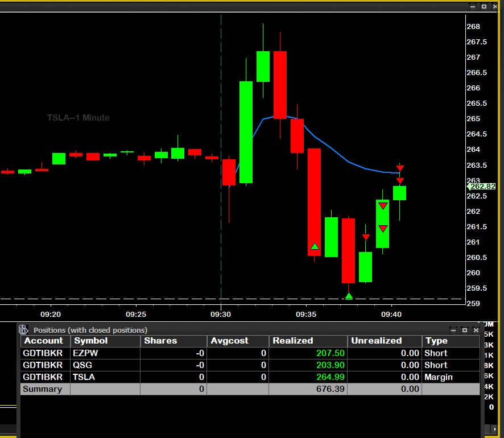
Task: Click the large red 09:35 candlestick
Action: [314, 202]
